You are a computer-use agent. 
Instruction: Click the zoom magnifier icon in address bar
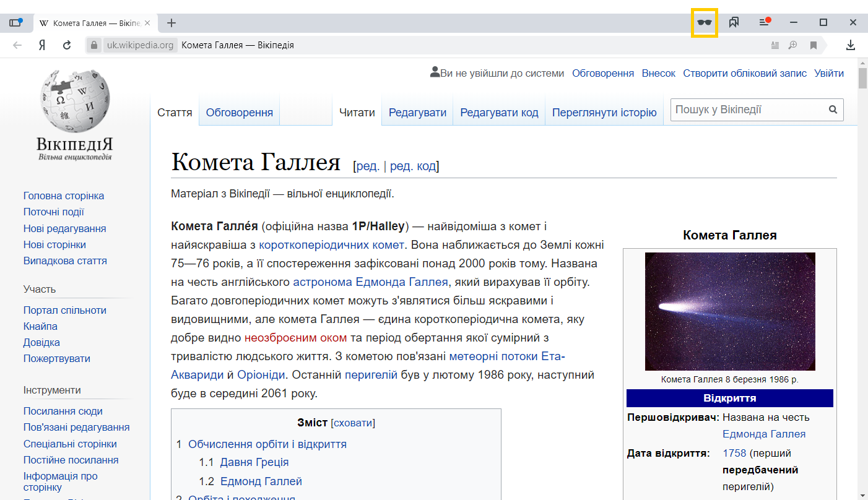793,45
